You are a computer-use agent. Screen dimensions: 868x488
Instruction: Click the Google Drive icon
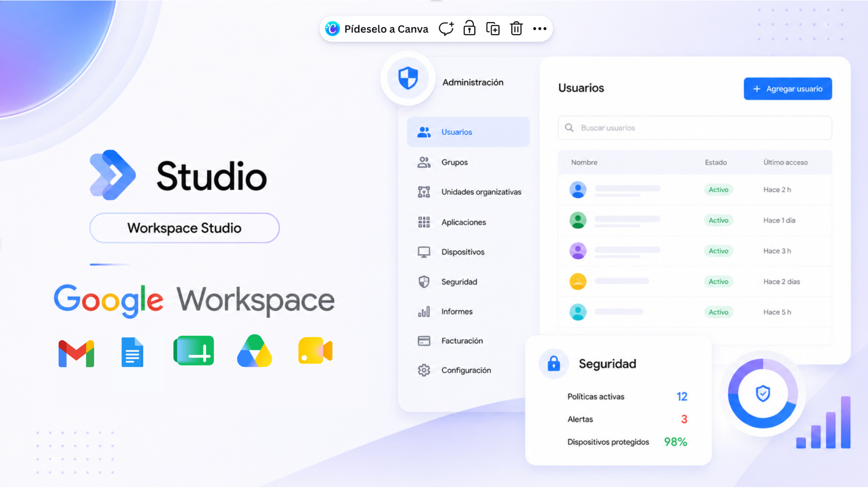coord(255,351)
